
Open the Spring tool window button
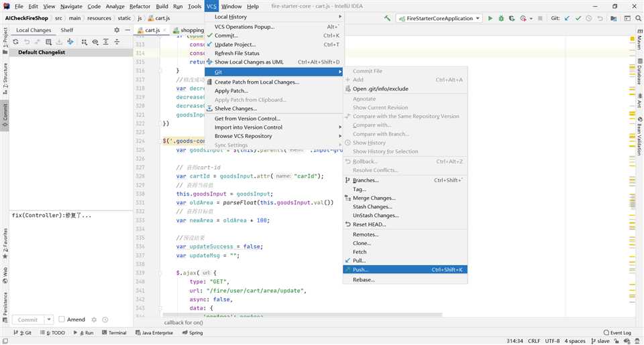pyautogui.click(x=193, y=333)
